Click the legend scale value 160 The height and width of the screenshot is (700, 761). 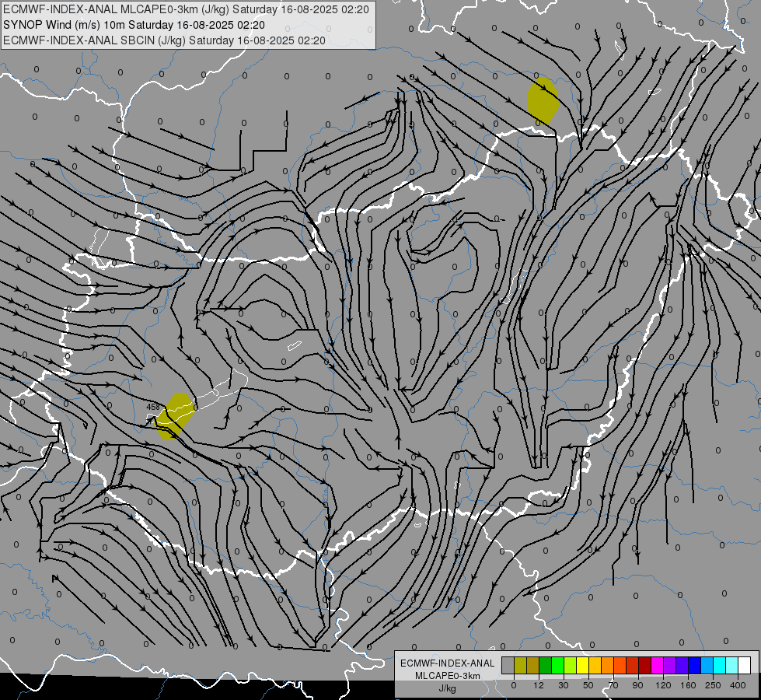[x=688, y=685]
